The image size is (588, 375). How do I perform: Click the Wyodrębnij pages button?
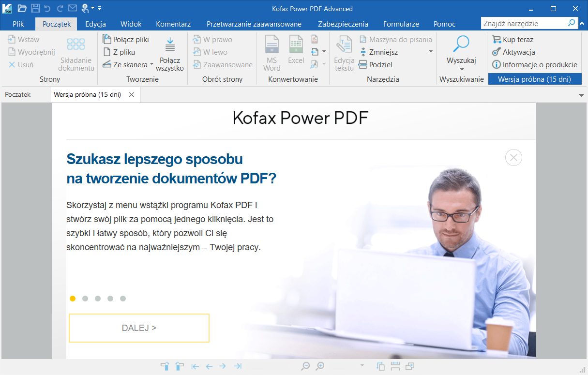click(31, 52)
